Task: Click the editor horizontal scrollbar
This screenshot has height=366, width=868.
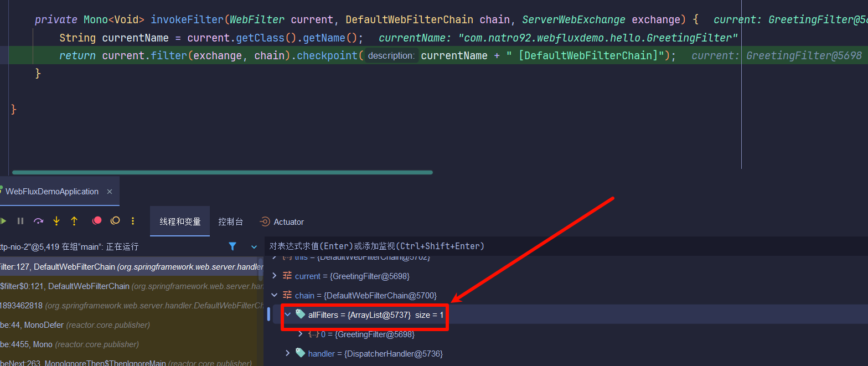Action: 222,172
